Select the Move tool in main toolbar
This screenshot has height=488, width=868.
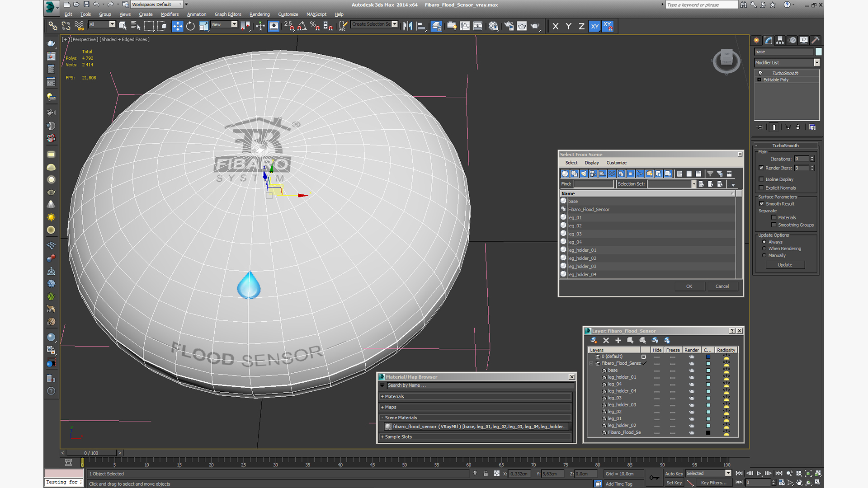tap(177, 26)
